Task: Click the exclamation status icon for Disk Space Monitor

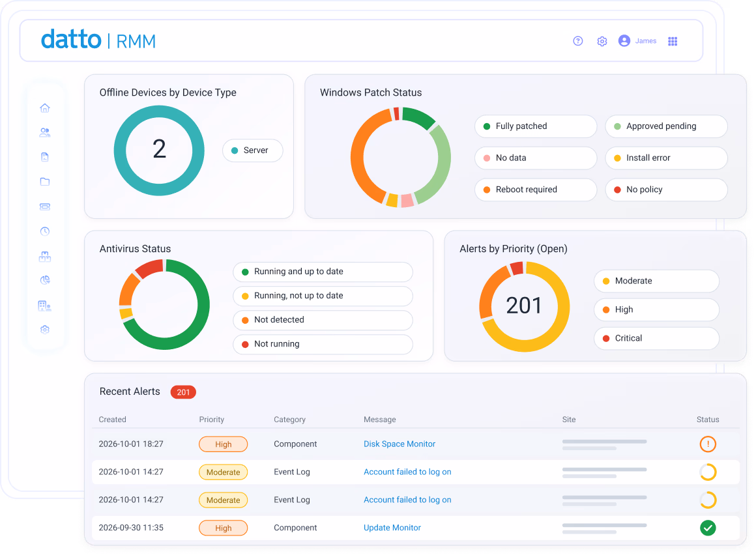Action: (708, 444)
